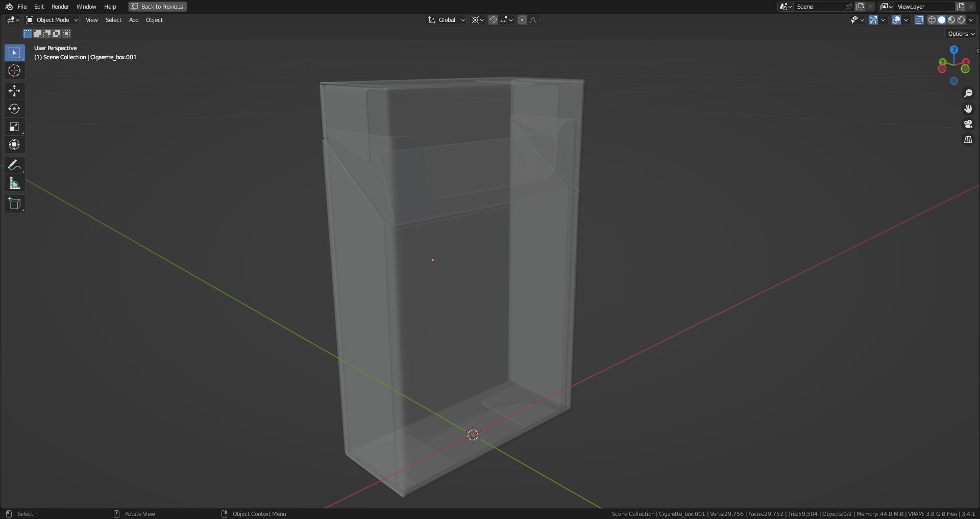
Task: Set selection mode to new selection
Action: point(28,34)
